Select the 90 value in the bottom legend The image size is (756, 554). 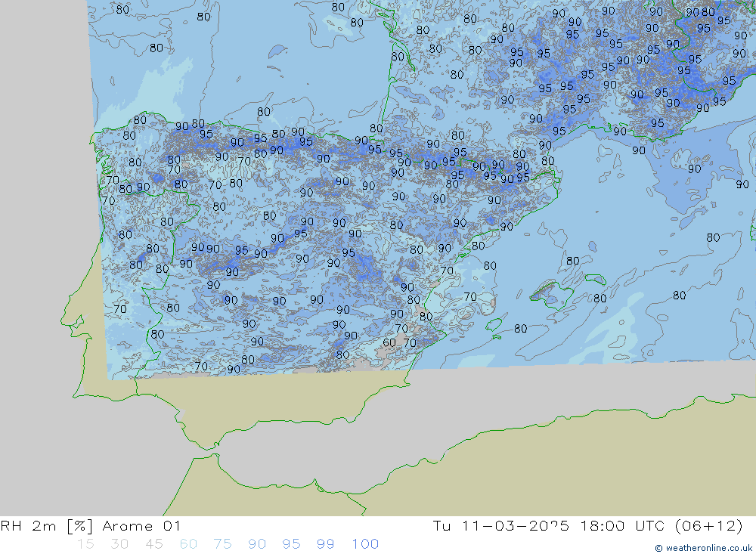point(257,544)
